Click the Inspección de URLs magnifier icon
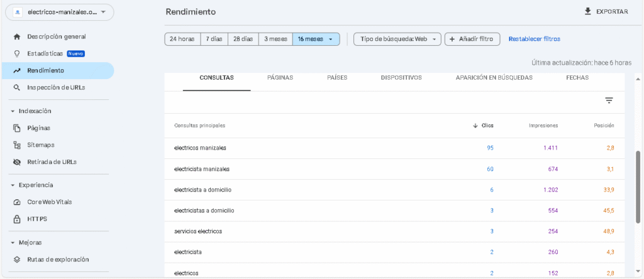Screen dimensions: 644x279 tap(17, 87)
